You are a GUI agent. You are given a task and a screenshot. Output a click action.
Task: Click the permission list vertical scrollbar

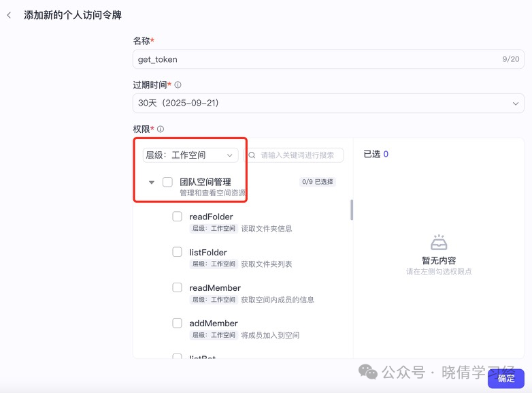click(352, 210)
